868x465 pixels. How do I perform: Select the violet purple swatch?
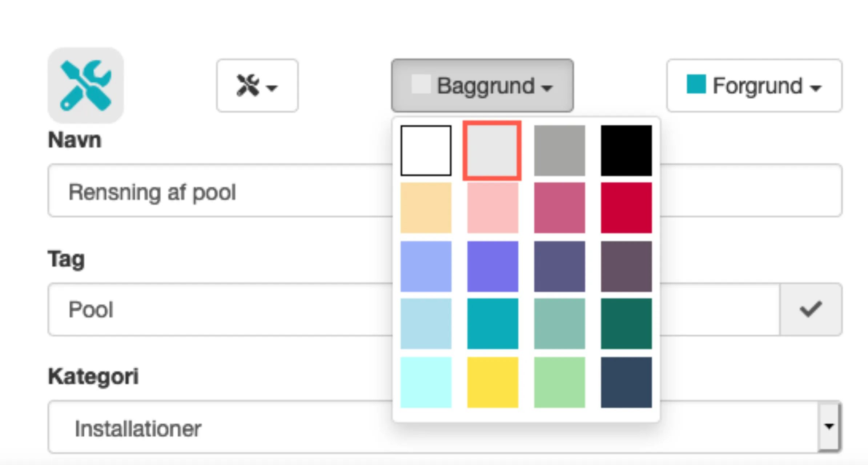coord(493,266)
